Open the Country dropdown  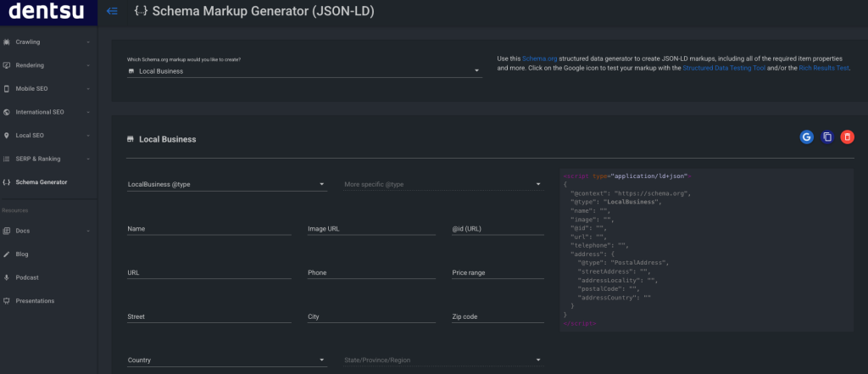(x=227, y=360)
